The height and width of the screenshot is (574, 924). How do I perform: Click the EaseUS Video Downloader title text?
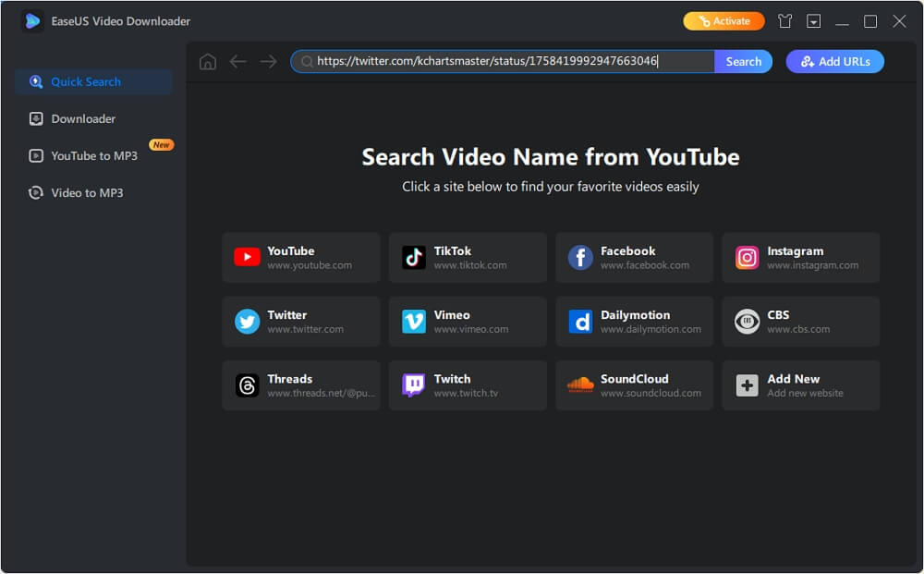click(x=121, y=21)
